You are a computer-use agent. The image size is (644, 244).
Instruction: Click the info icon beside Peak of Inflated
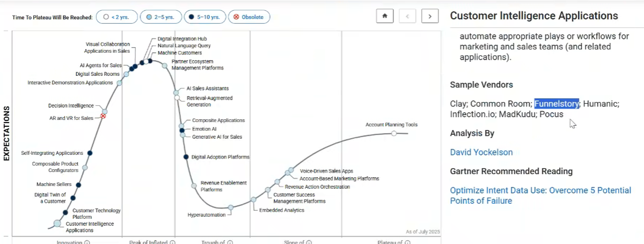click(173, 242)
